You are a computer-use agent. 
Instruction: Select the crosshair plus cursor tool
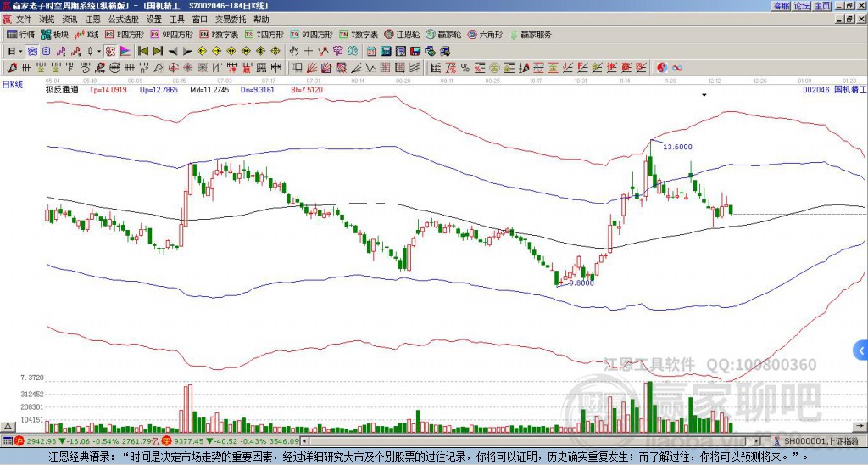click(x=309, y=52)
